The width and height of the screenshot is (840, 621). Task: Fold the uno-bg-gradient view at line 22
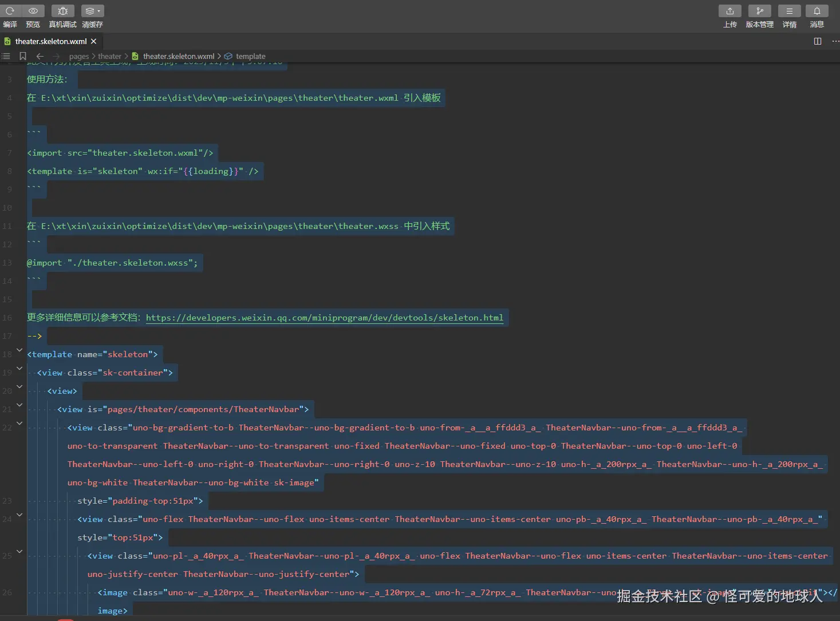coord(19,424)
